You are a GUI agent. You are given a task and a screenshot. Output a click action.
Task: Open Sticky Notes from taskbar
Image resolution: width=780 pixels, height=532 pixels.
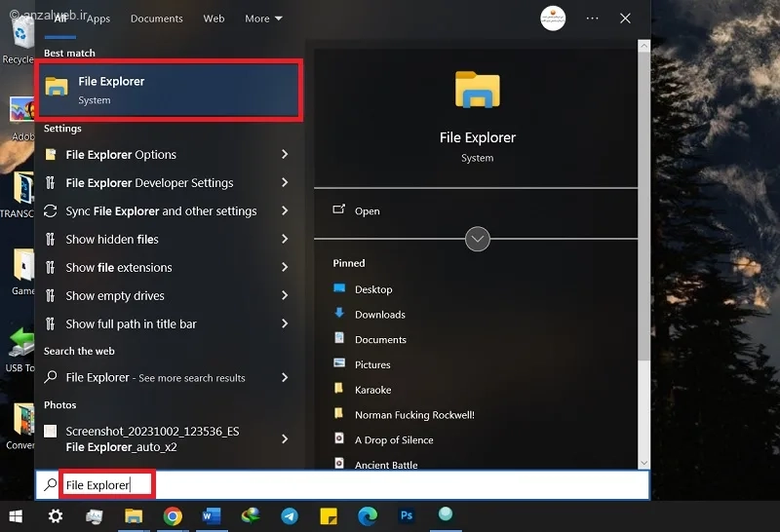(x=329, y=516)
